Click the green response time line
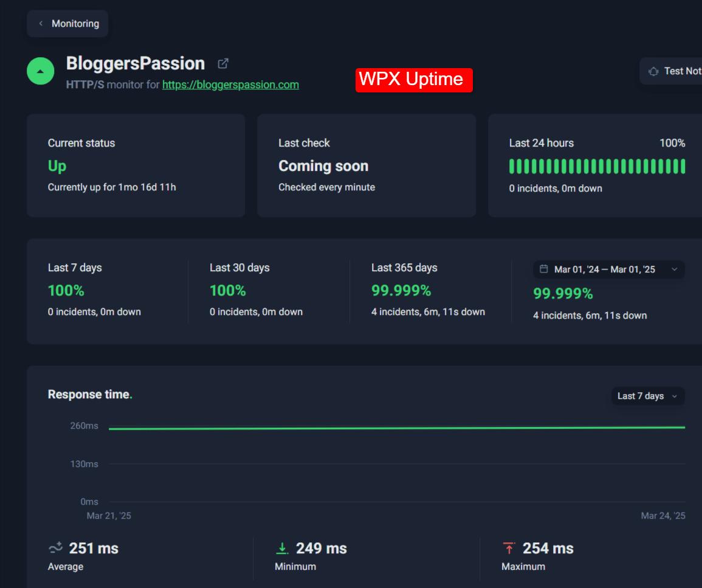 click(x=395, y=428)
